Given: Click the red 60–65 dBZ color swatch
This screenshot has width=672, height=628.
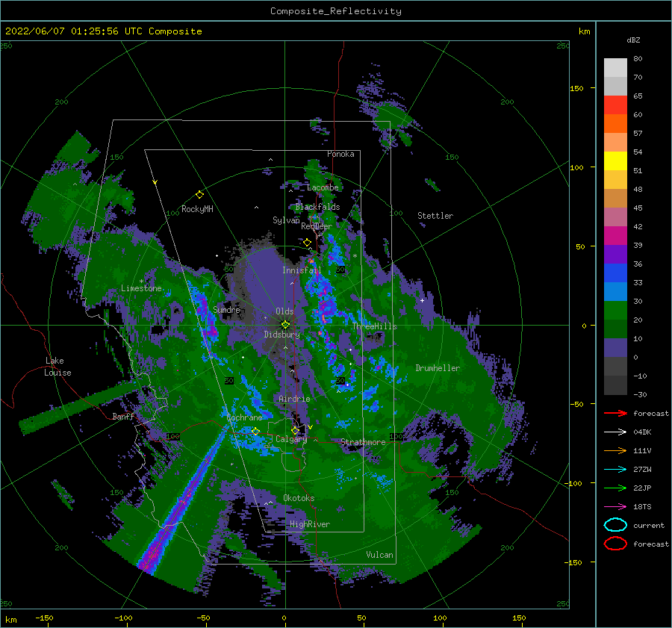Looking at the screenshot, I should (615, 105).
